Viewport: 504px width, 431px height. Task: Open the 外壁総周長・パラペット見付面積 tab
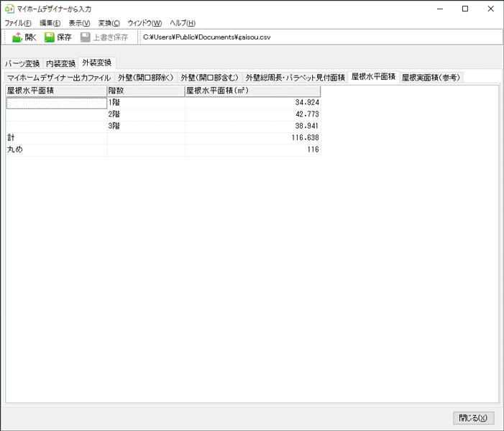pos(295,78)
